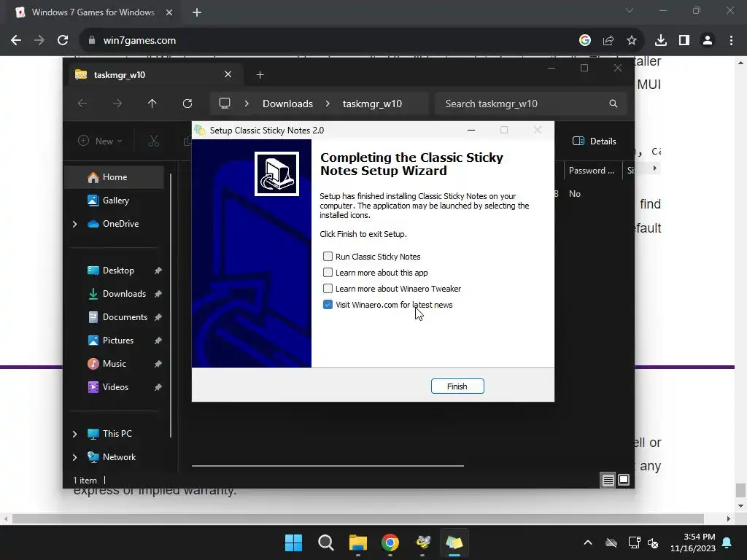Refresh the File Explorer folder
This screenshot has width=747, height=560.
coord(187,104)
